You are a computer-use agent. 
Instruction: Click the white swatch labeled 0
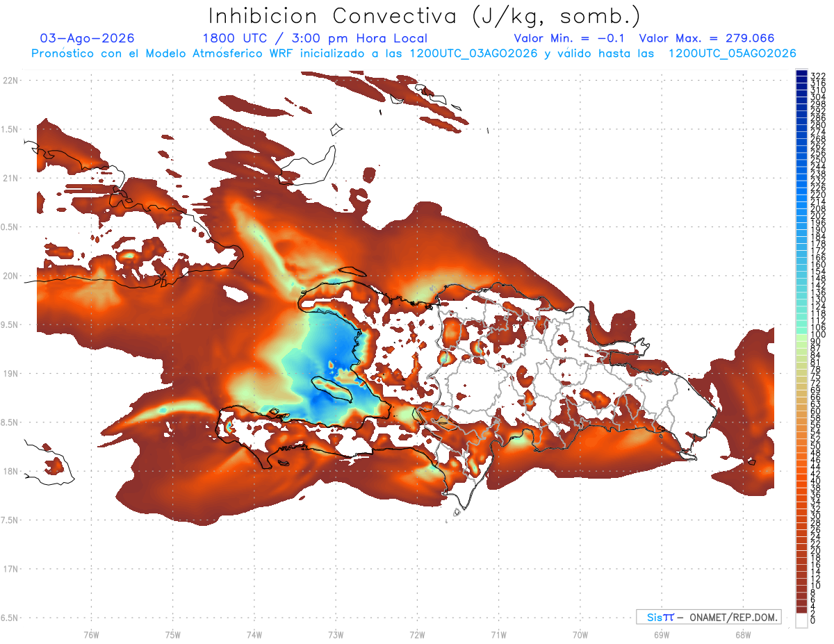tap(801, 620)
